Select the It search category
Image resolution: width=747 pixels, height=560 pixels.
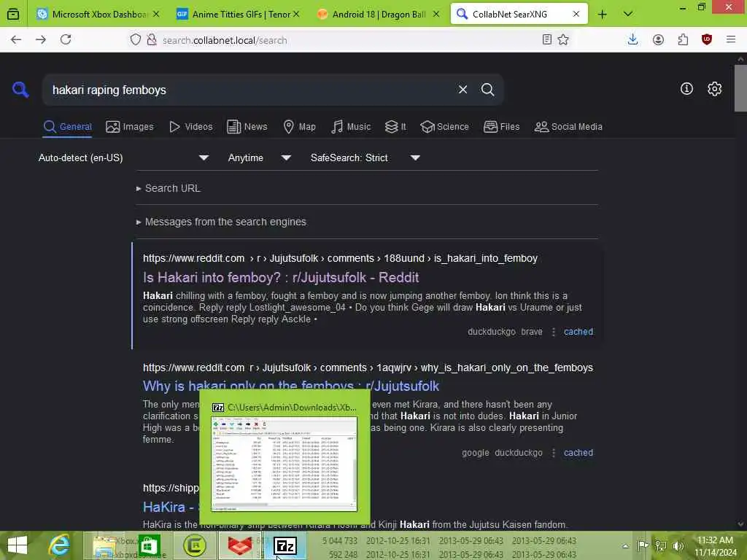point(395,127)
